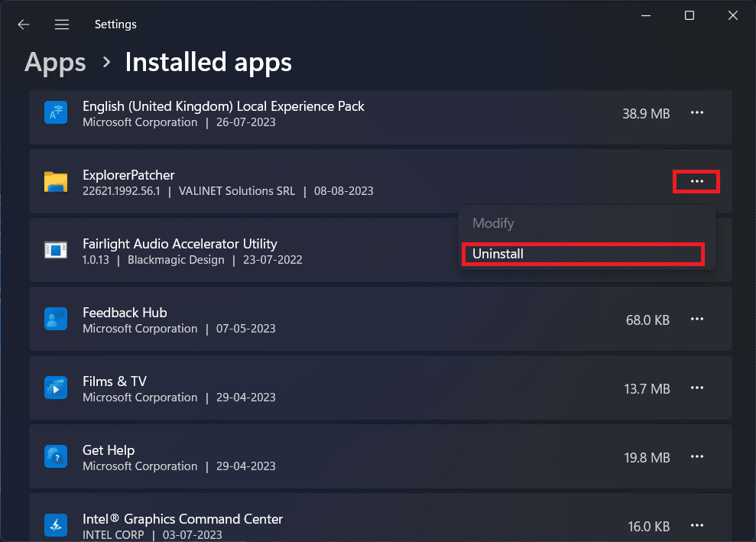Open the Apps breadcrumb link
Viewport: 756px width, 542px height.
[54, 62]
